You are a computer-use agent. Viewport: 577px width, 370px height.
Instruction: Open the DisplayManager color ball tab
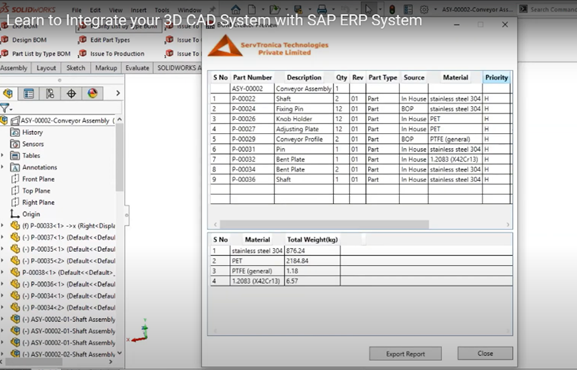92,94
